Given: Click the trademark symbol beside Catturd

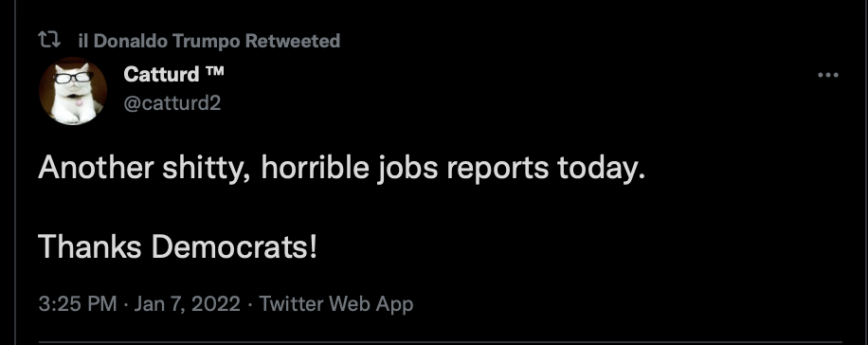Looking at the screenshot, I should click(x=214, y=70).
